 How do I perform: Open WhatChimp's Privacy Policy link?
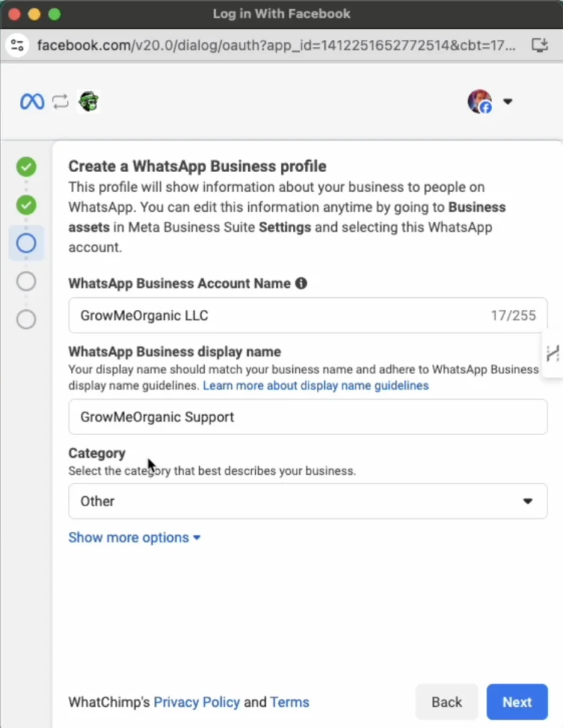(x=196, y=702)
